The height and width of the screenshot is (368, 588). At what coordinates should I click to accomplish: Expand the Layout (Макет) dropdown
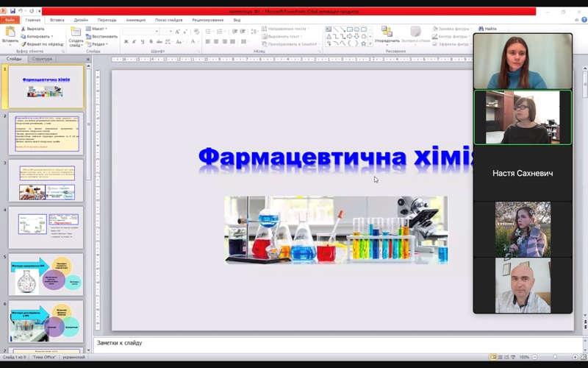point(98,29)
